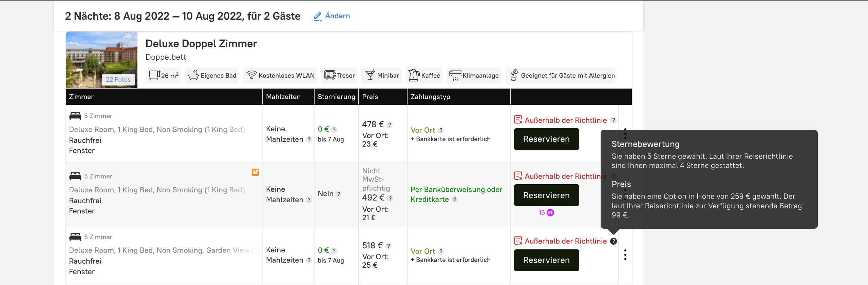This screenshot has height=285, width=868.
Task: Click help icon next to 518 € price
Action: pyautogui.click(x=389, y=246)
